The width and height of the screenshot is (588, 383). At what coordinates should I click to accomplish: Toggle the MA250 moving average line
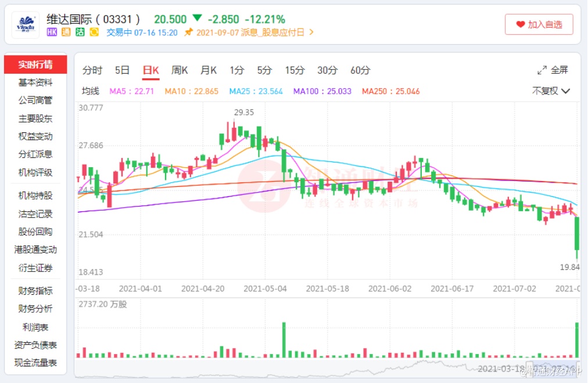click(x=390, y=91)
